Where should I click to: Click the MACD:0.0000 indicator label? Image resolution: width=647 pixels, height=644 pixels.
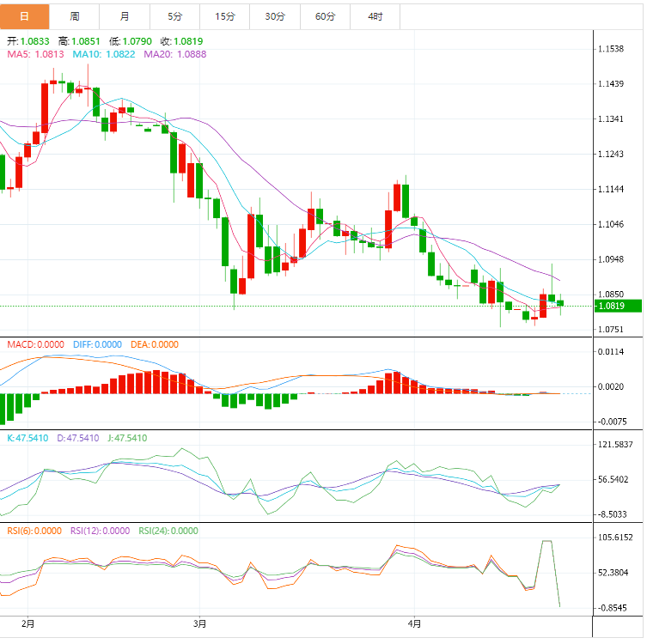(35, 344)
